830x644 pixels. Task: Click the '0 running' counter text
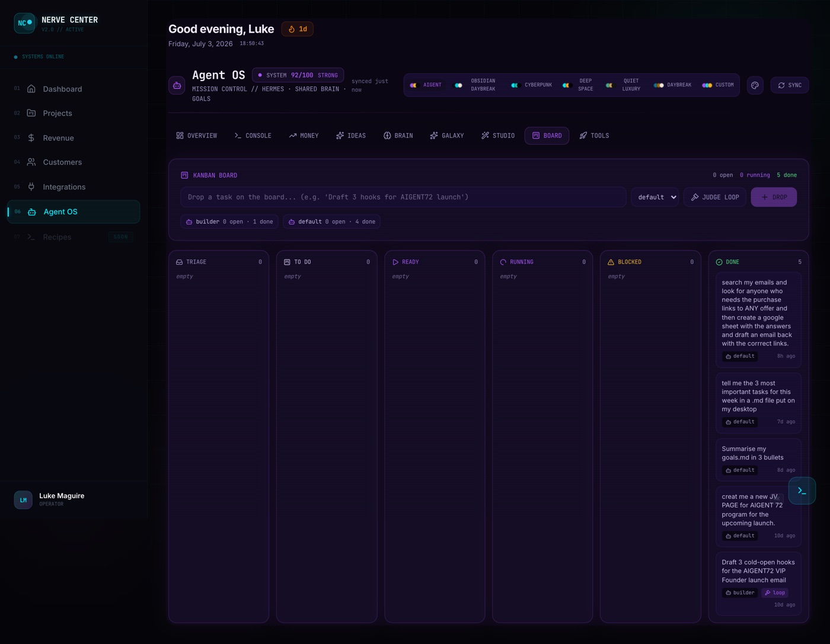(x=755, y=175)
